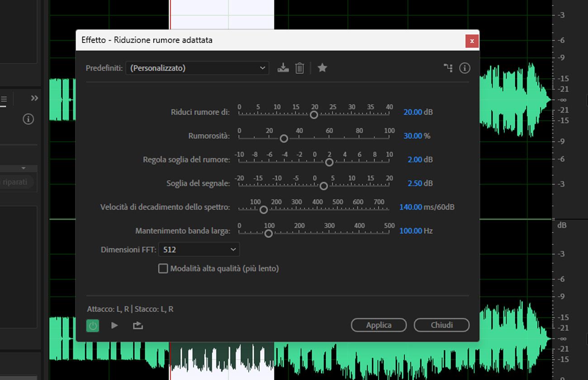Expand the left panel with the double chevron

(34, 98)
